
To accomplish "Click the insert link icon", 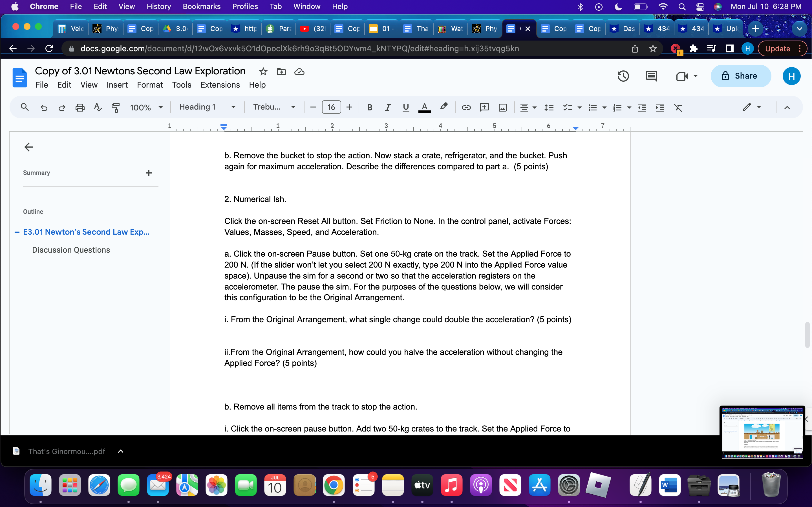I will pyautogui.click(x=466, y=107).
